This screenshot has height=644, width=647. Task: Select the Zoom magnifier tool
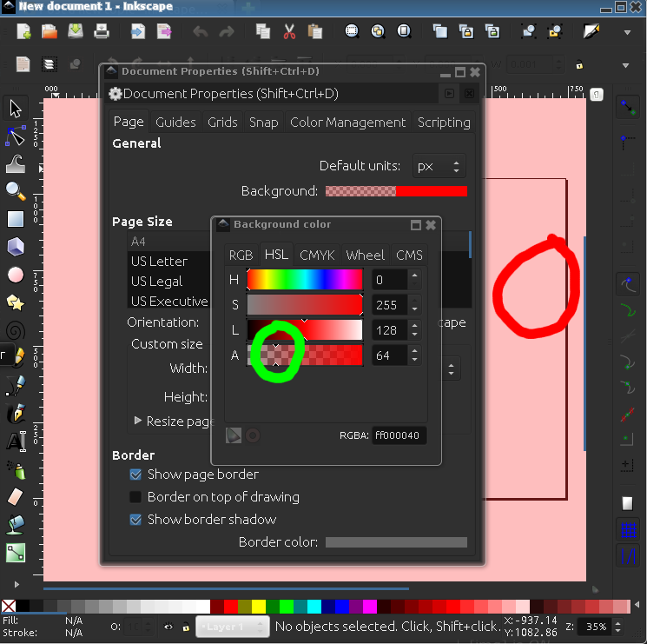tap(15, 191)
